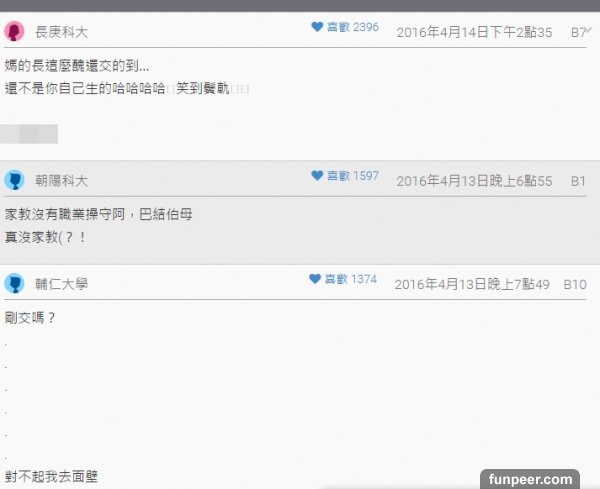Select the B10 floor label
The height and width of the screenshot is (489, 600).
[x=575, y=285]
